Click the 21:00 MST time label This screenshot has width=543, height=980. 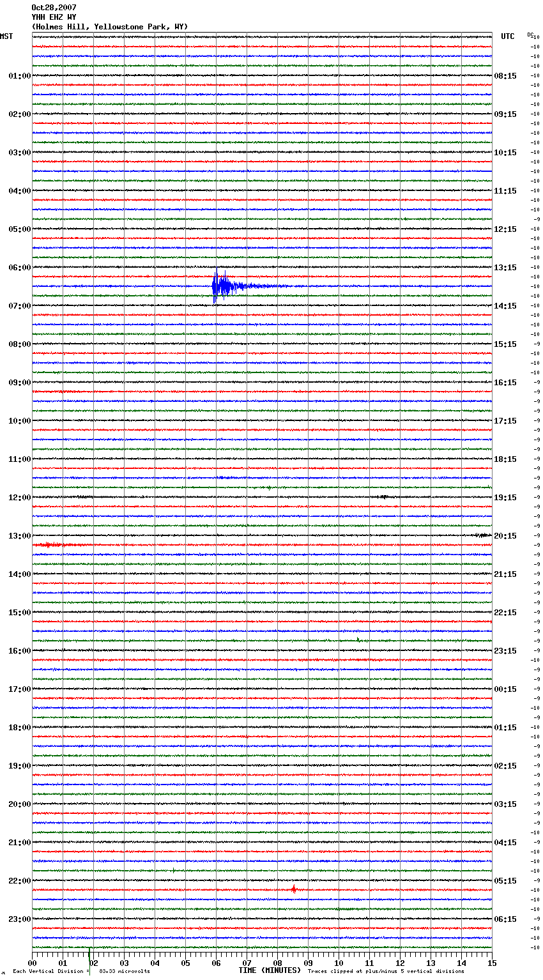[x=20, y=843]
